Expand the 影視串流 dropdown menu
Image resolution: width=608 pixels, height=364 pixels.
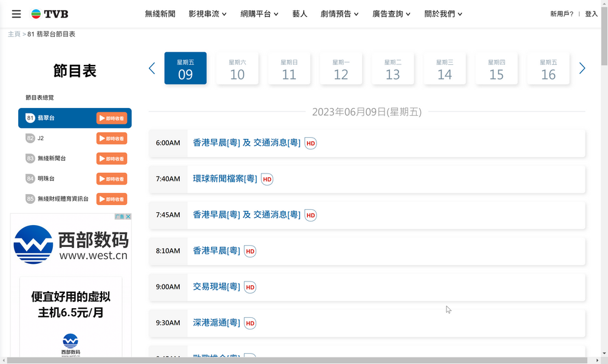[x=207, y=14]
